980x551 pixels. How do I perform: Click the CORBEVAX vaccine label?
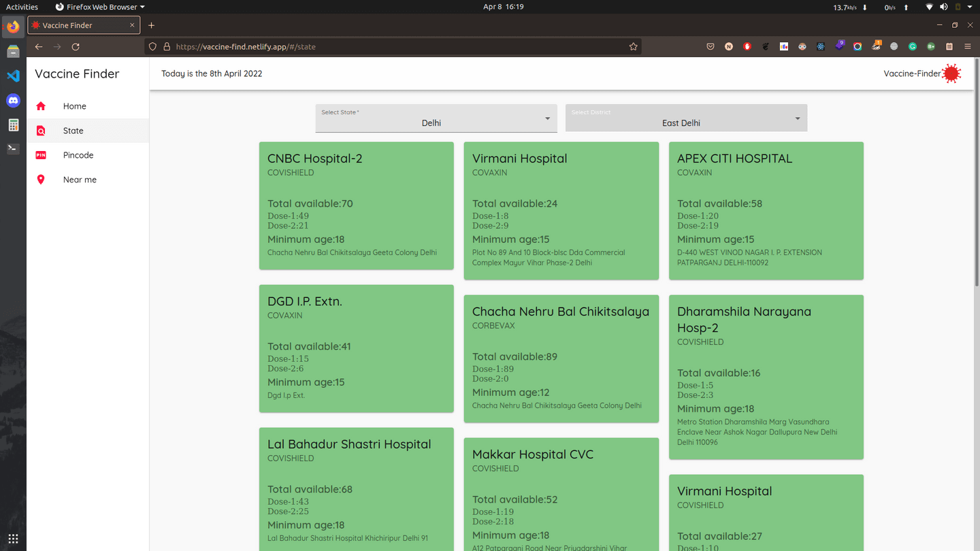[493, 326]
